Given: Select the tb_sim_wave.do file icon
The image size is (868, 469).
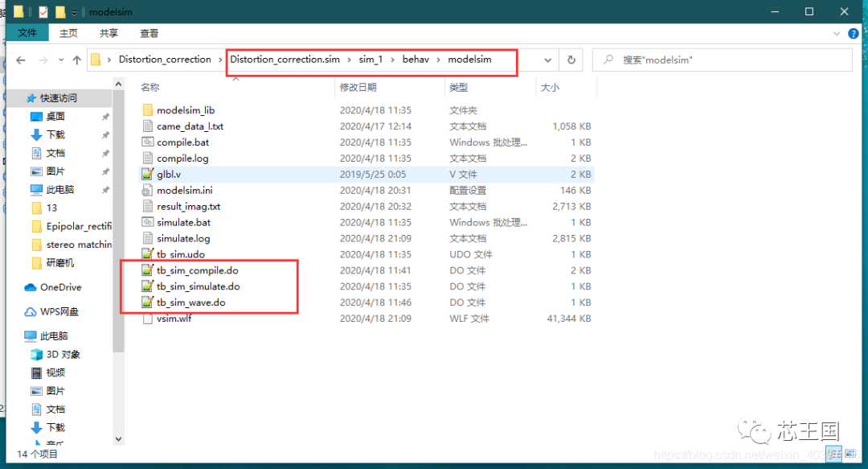Looking at the screenshot, I should click(148, 302).
